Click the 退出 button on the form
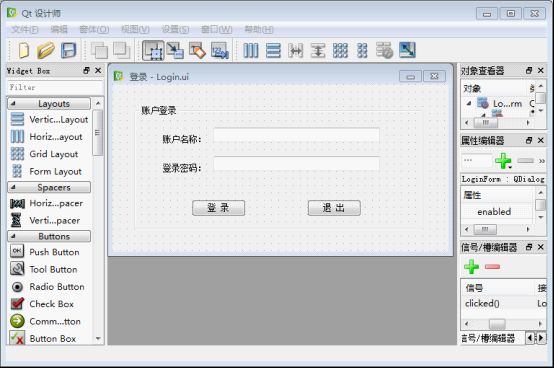The image size is (554, 368). click(334, 208)
